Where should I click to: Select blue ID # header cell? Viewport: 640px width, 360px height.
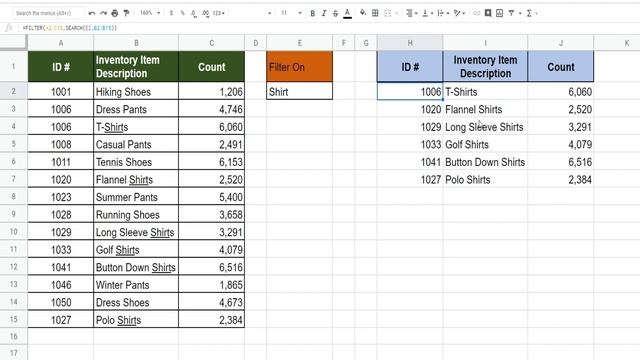[x=410, y=67]
